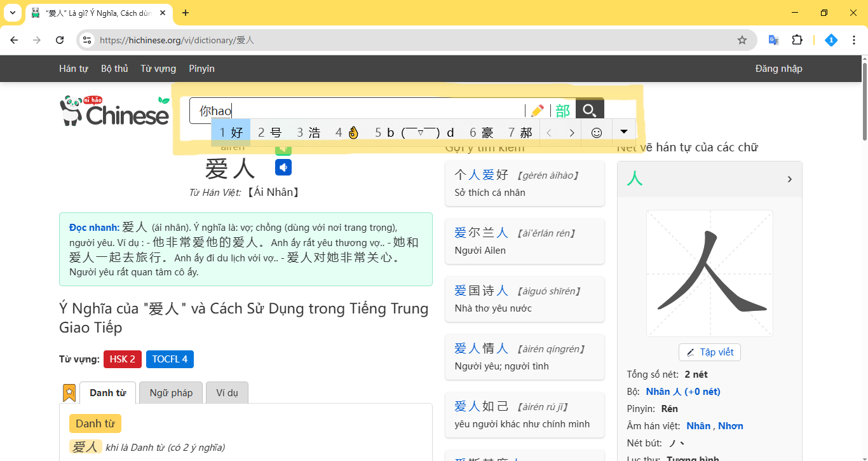Open suggestion 爱国诗人
The image size is (868, 461).
click(525, 299)
